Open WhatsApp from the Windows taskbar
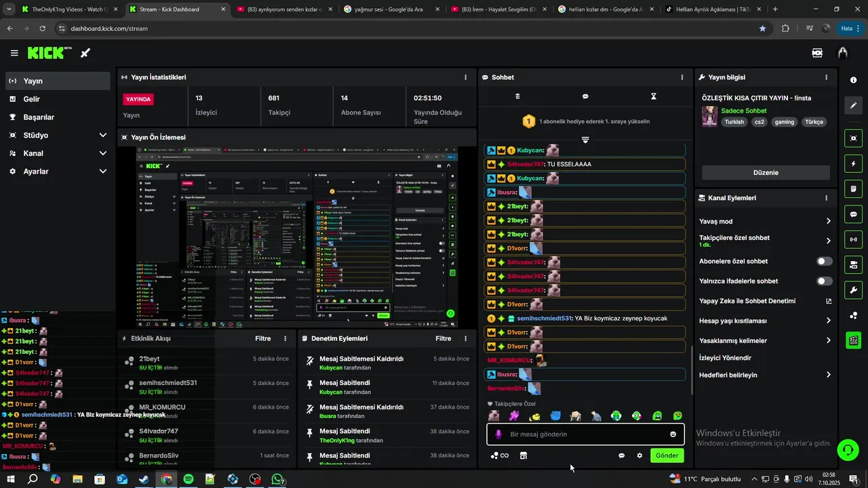 277,479
